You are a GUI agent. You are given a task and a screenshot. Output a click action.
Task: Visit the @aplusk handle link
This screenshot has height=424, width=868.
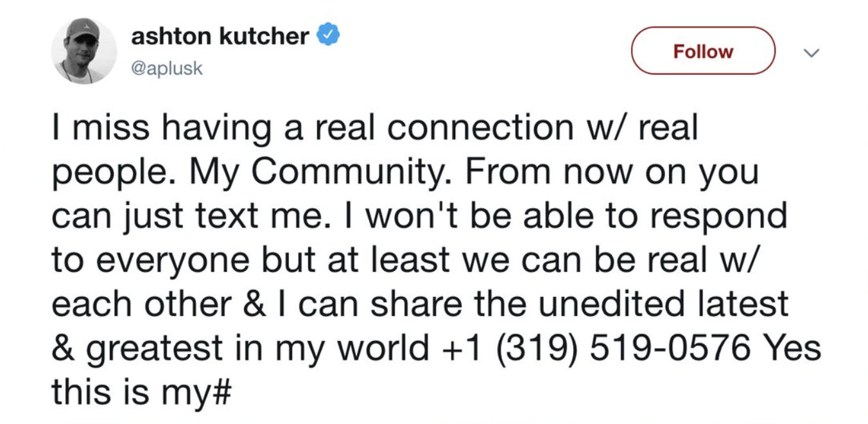(x=167, y=69)
